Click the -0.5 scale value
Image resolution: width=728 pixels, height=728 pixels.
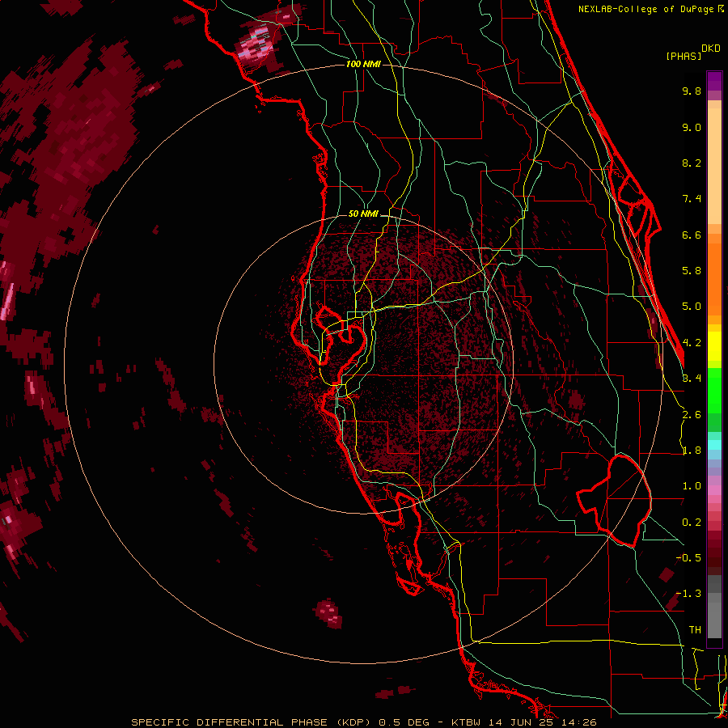[688, 558]
